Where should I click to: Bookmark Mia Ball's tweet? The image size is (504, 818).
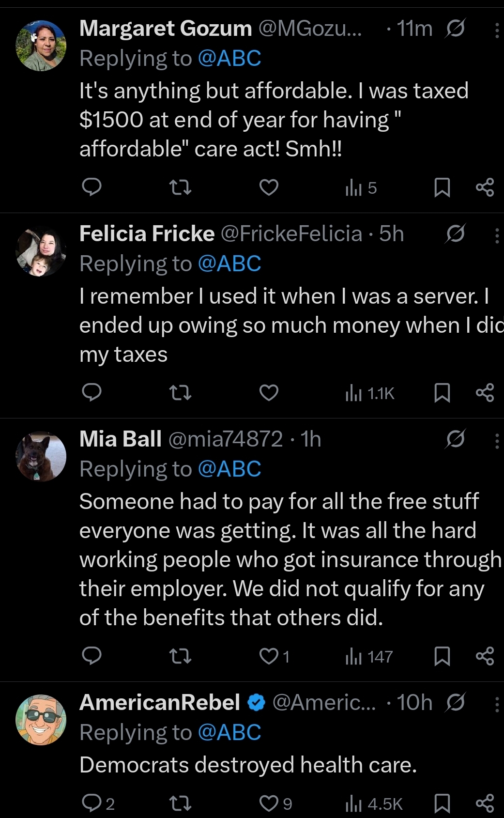[442, 656]
